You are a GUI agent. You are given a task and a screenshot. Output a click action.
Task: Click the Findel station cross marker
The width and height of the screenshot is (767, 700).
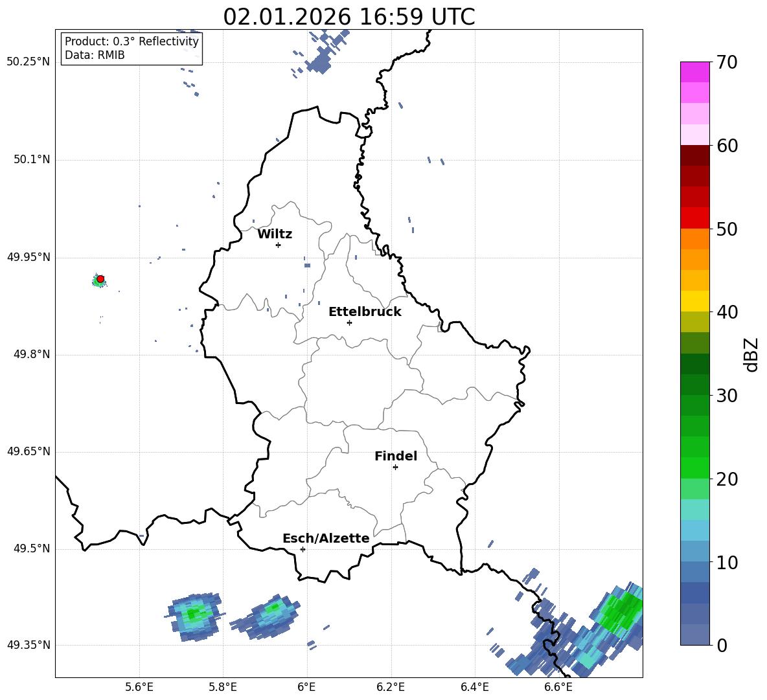pyautogui.click(x=395, y=467)
